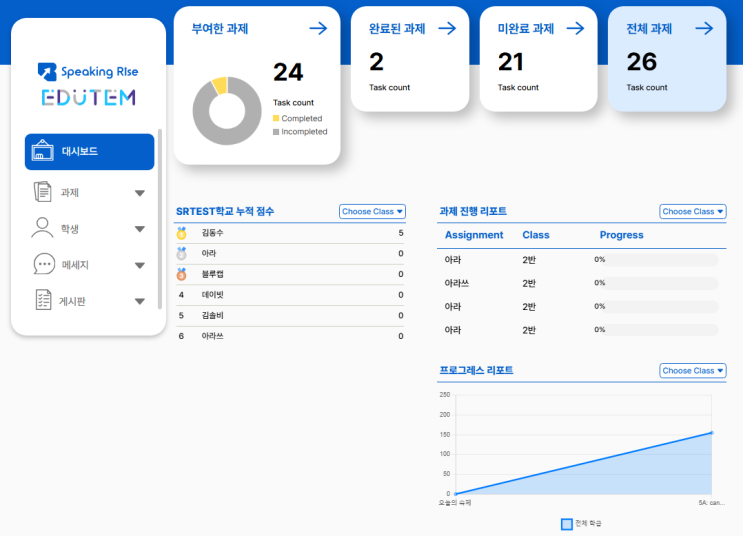The image size is (743, 536).
Task: Click the bronze medal beside 블루캡
Action: tap(181, 274)
